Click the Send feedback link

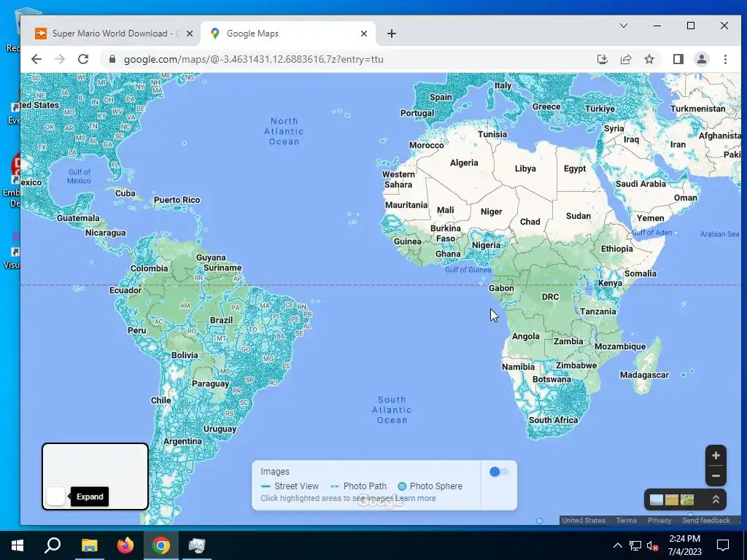[x=706, y=520]
